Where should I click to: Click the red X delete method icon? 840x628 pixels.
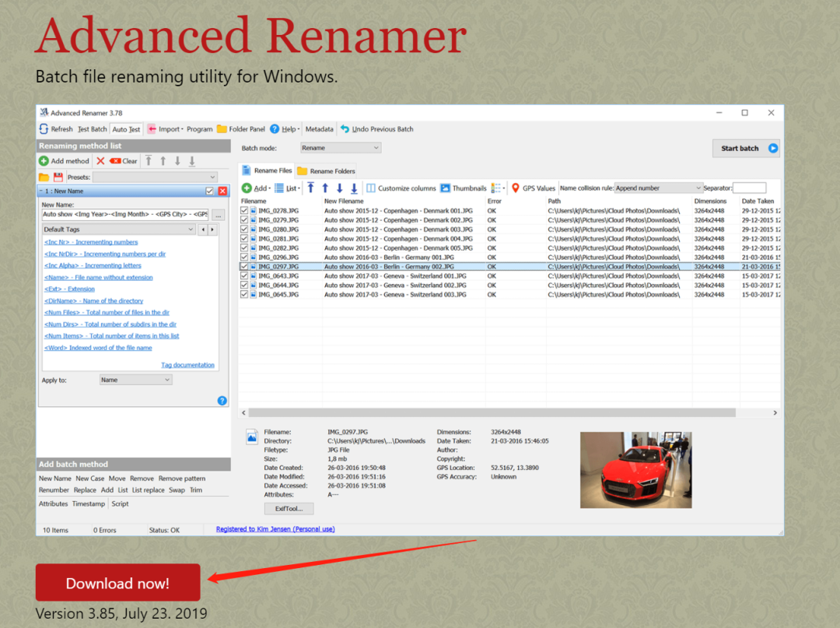pyautogui.click(x=100, y=161)
